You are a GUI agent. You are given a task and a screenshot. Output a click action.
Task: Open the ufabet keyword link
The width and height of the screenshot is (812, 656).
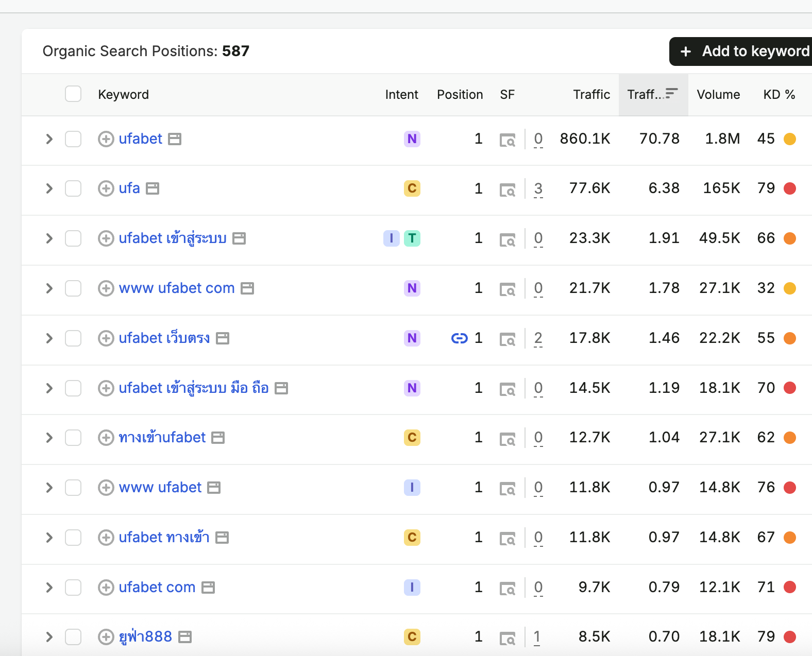(141, 139)
